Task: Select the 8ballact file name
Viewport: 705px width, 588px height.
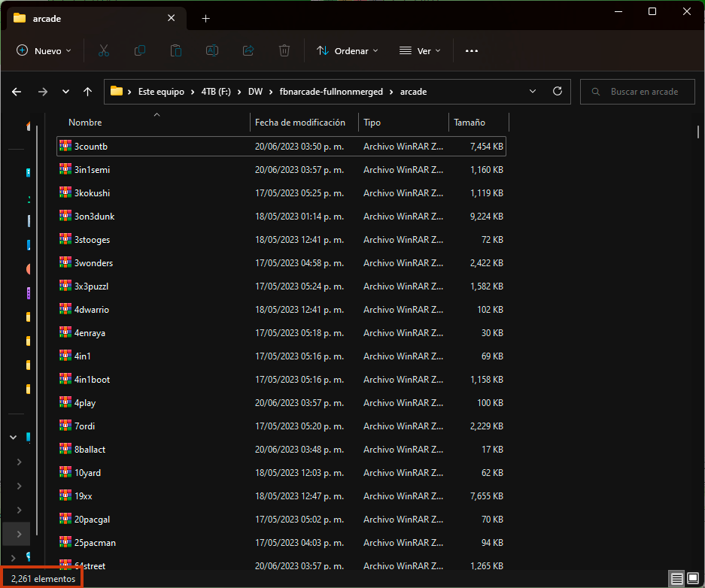Action: (90, 450)
